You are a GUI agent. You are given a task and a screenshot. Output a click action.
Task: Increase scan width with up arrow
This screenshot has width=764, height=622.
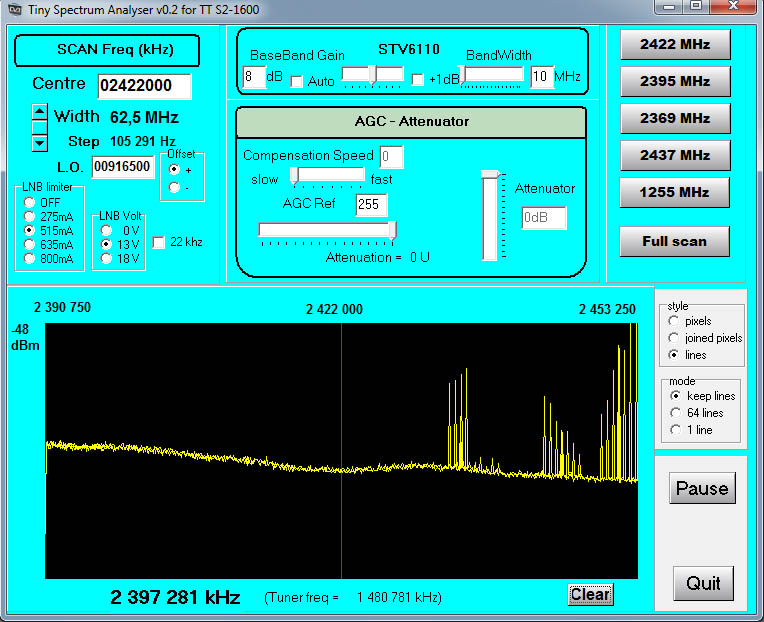[39, 112]
